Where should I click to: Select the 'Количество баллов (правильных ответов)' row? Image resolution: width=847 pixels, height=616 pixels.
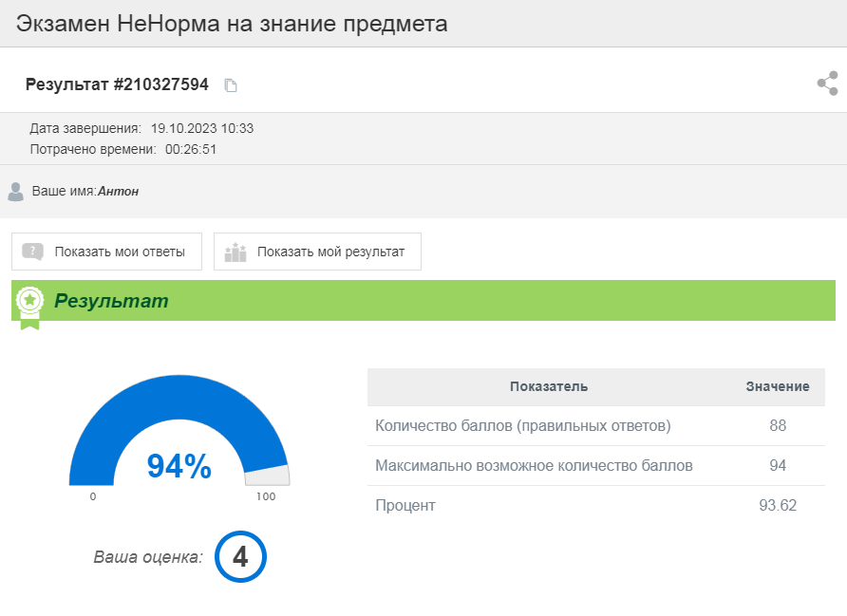click(x=523, y=426)
